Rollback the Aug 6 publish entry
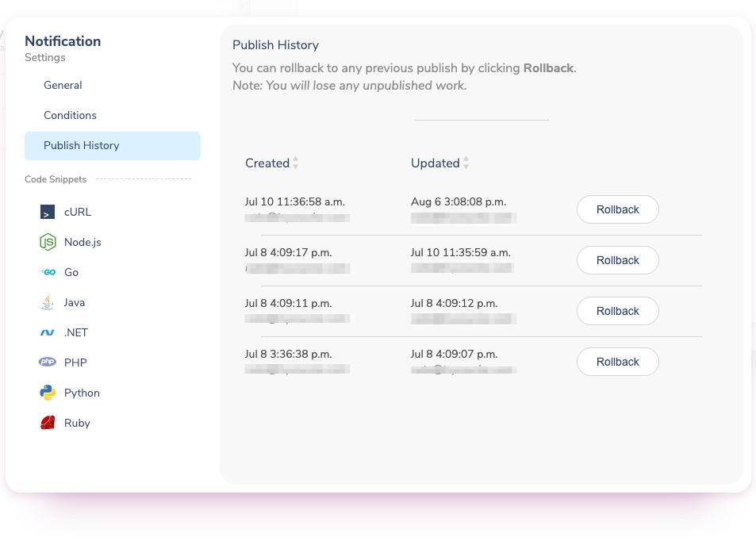This screenshot has width=756, height=537. pos(617,209)
